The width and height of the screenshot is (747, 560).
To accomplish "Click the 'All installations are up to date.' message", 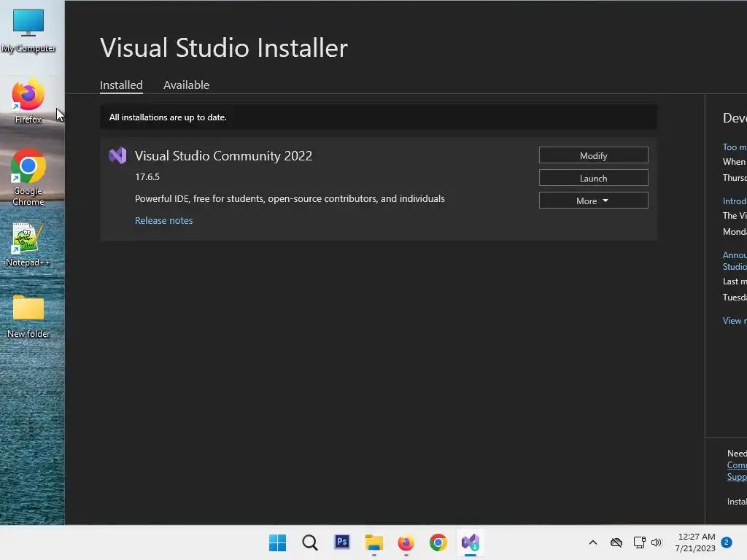I will (168, 117).
